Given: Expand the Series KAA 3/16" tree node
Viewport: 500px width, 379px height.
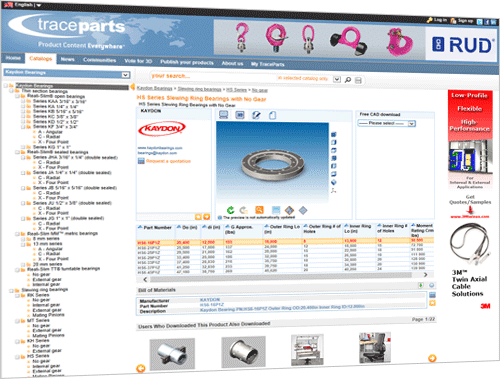Looking at the screenshot, I should tap(23, 101).
